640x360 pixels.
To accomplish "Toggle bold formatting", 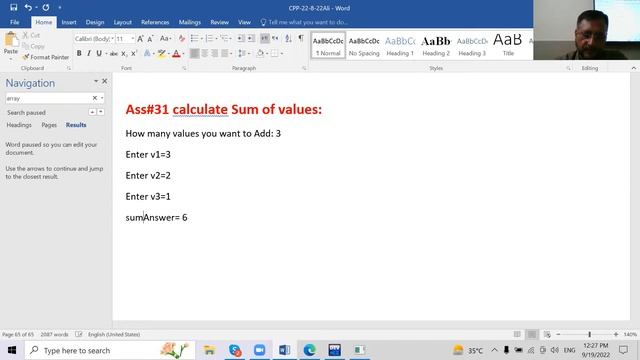I will (x=79, y=53).
